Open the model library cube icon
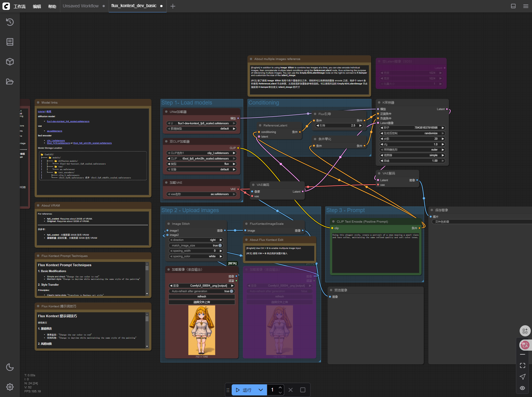Screen dimensions: 532x397 [10, 62]
